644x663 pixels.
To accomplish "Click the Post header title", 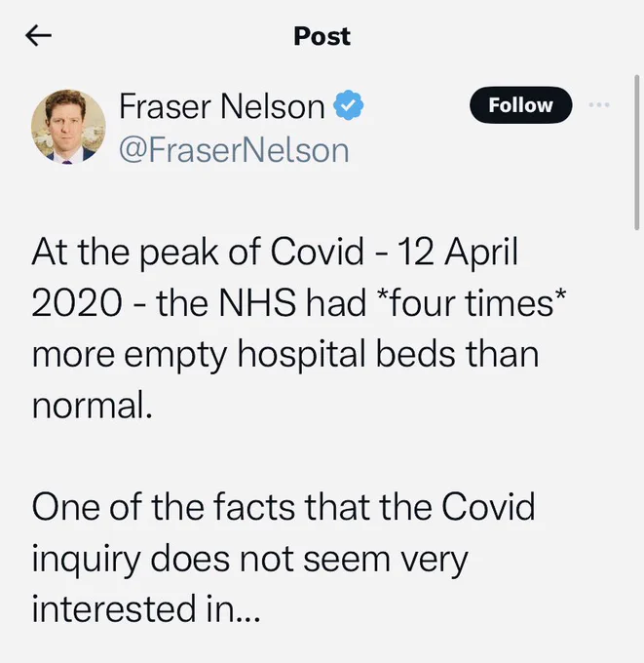I will pyautogui.click(x=322, y=36).
